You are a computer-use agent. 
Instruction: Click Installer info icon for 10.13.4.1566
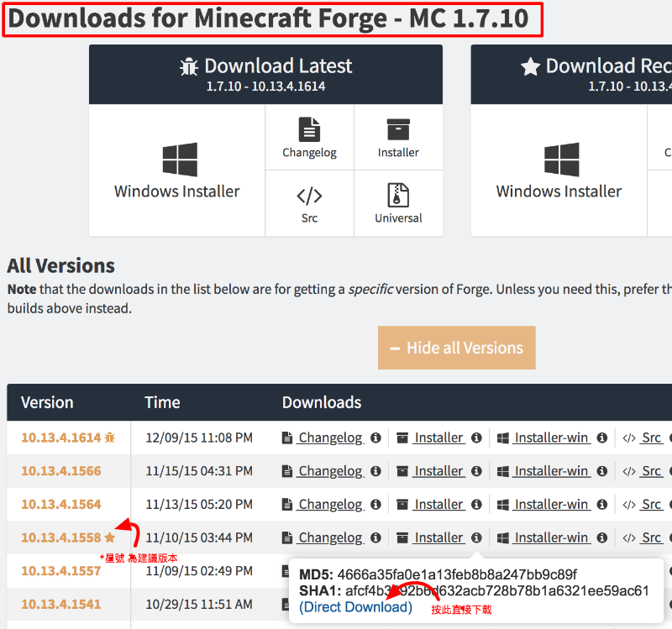pos(476,471)
